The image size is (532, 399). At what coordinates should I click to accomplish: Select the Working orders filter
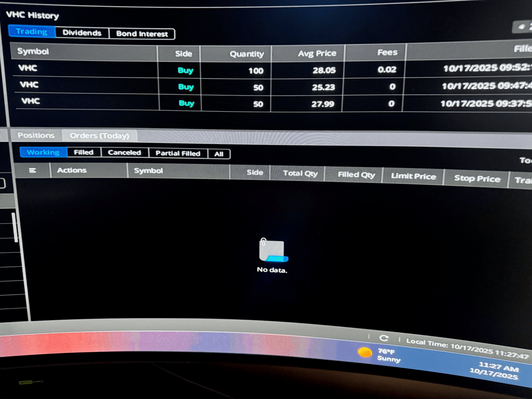[43, 152]
